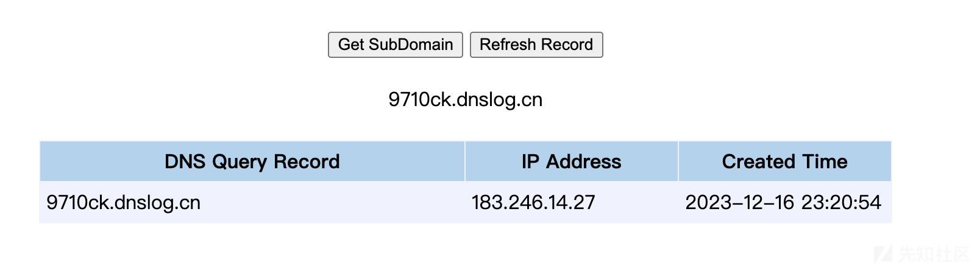Click the IP Address column header
This screenshot has width=980, height=267.
pos(571,162)
